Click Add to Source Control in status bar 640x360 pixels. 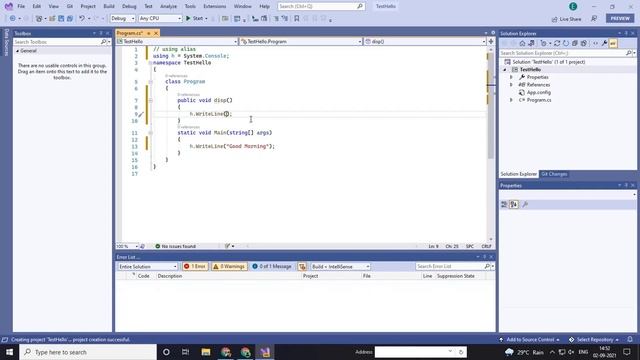(529, 340)
